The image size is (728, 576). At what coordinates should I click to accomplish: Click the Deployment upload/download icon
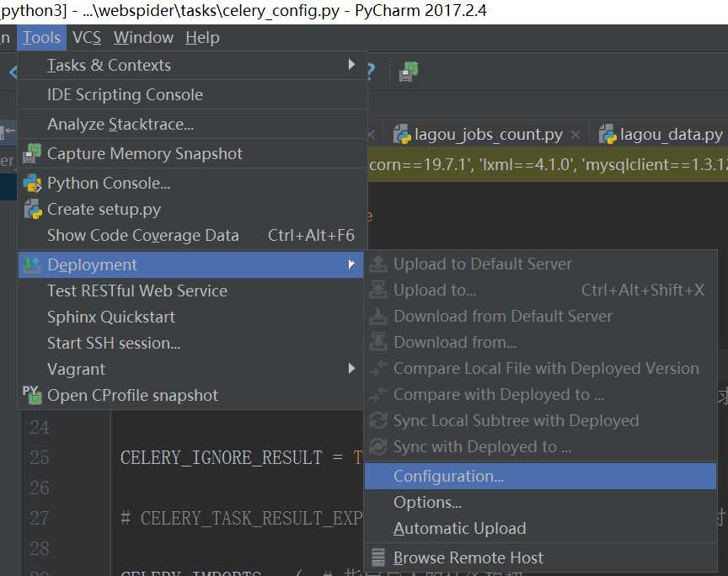(x=31, y=264)
